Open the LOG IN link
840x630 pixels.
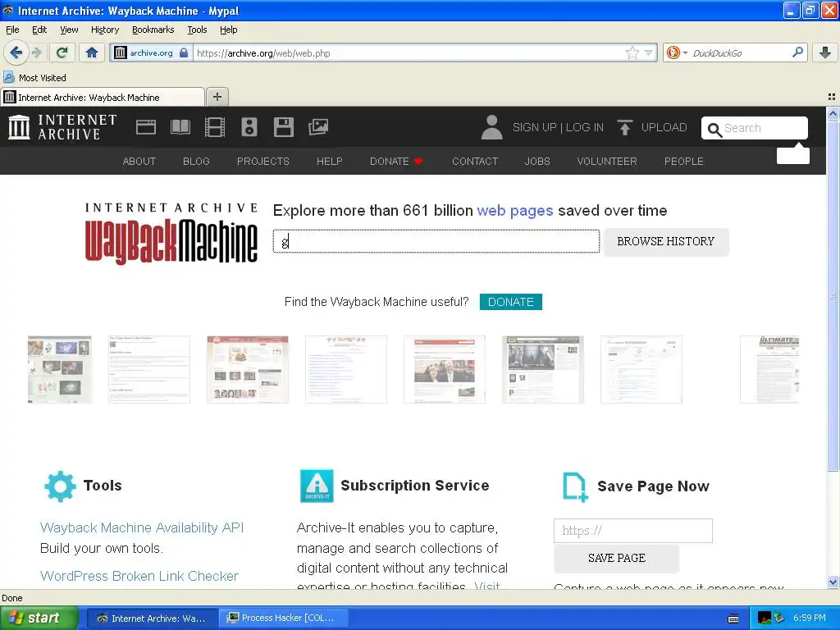coord(585,127)
